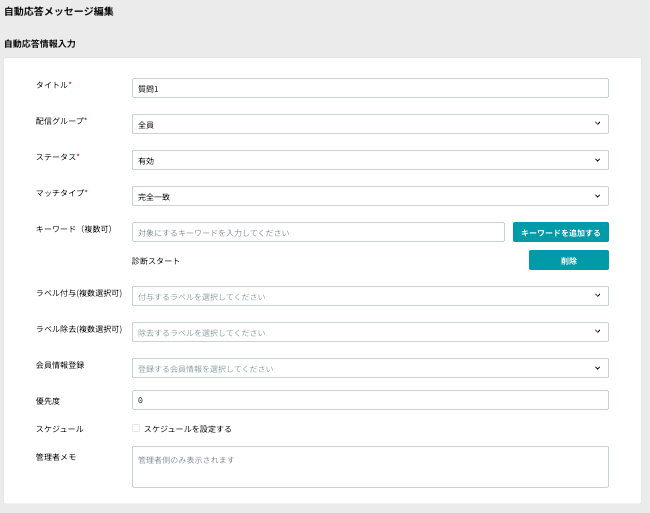Image resolution: width=650 pixels, height=513 pixels.
Task: Click the chevron arrow on ラベル付与 selector
Action: (597, 296)
